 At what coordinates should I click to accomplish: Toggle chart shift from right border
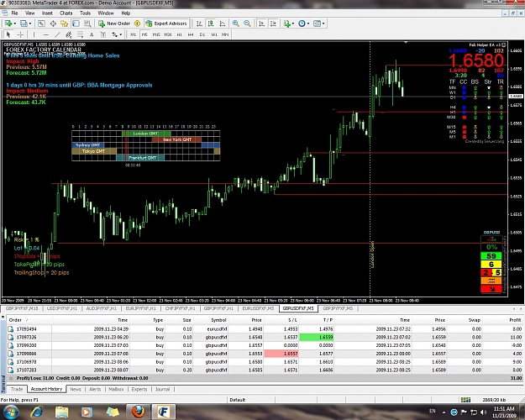(x=274, y=24)
